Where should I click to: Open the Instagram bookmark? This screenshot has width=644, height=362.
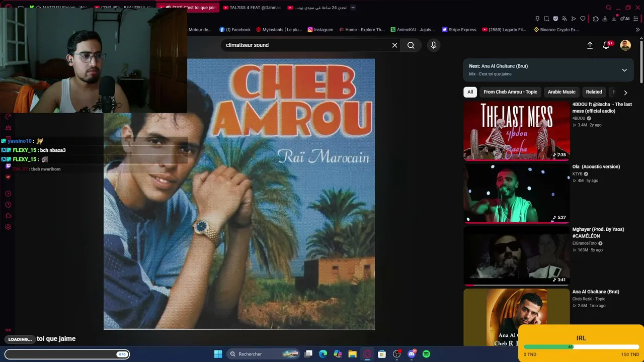tap(320, 30)
